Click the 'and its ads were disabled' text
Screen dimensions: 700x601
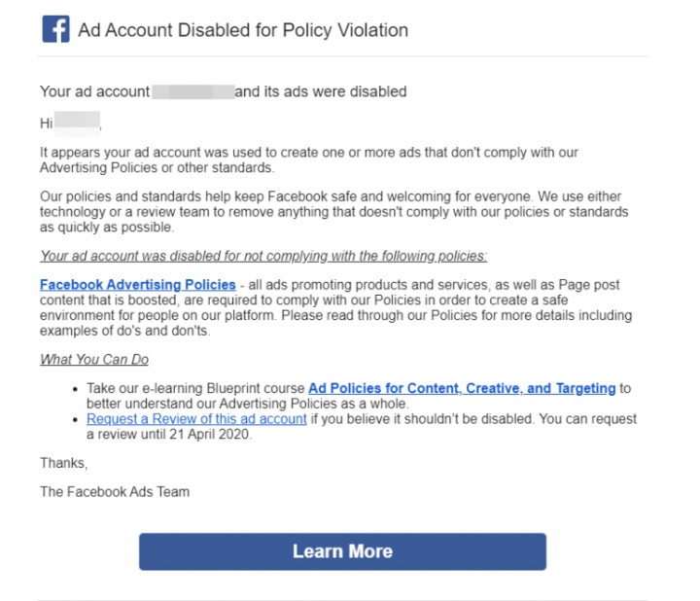321,91
